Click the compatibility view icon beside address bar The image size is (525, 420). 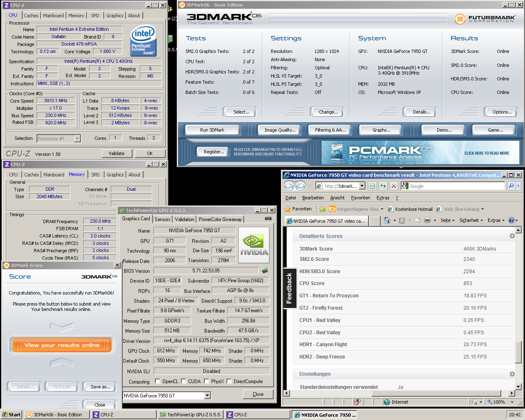[372, 186]
